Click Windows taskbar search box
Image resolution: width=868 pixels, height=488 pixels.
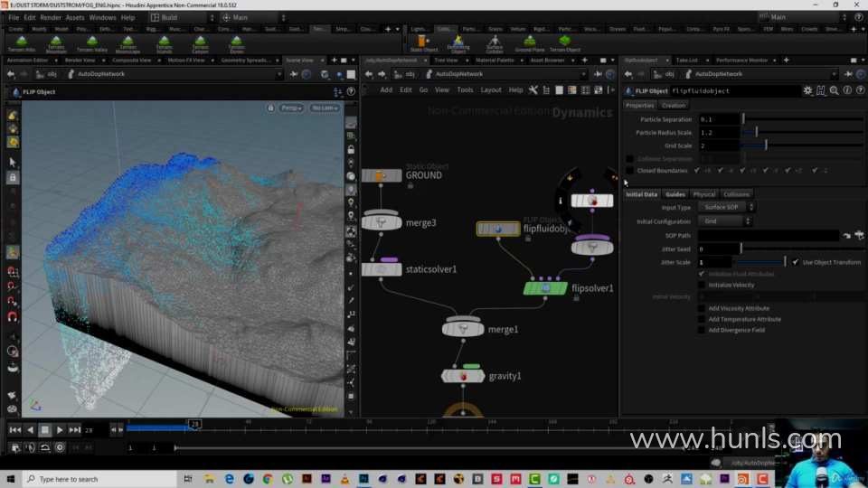pyautogui.click(x=99, y=479)
